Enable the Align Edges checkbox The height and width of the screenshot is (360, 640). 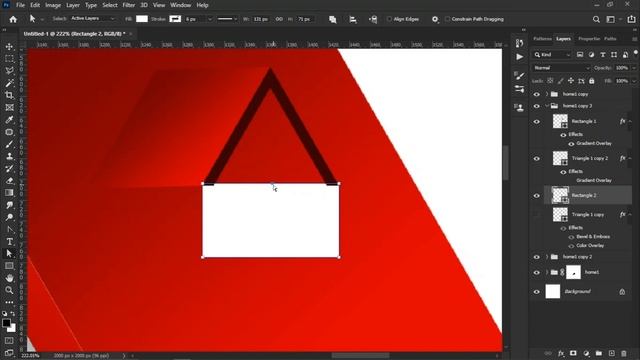click(389, 19)
